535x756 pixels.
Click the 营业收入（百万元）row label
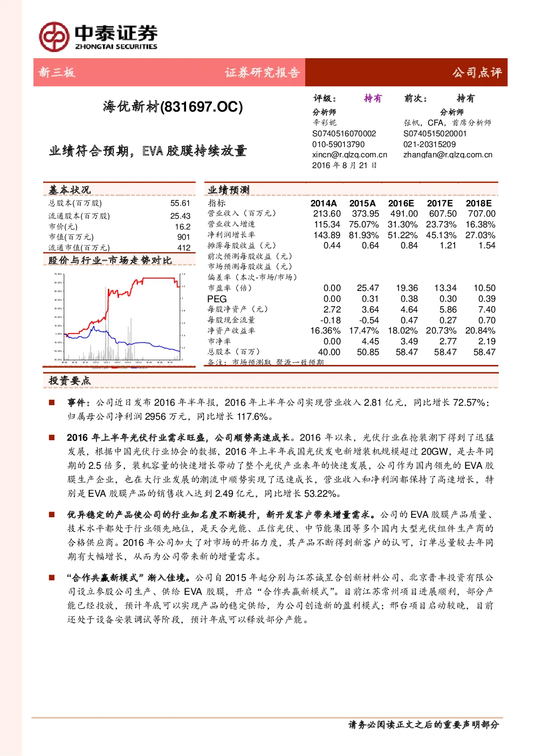(242, 213)
